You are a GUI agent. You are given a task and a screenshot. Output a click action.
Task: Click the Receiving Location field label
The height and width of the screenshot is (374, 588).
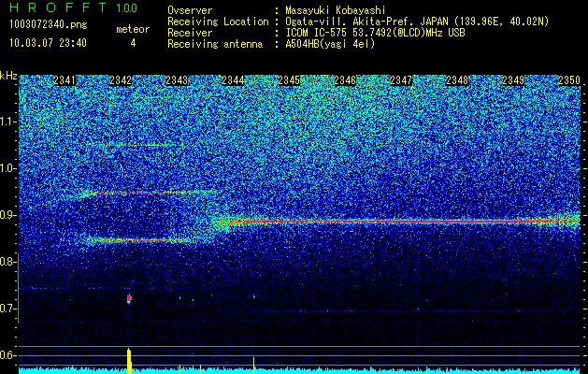(218, 22)
